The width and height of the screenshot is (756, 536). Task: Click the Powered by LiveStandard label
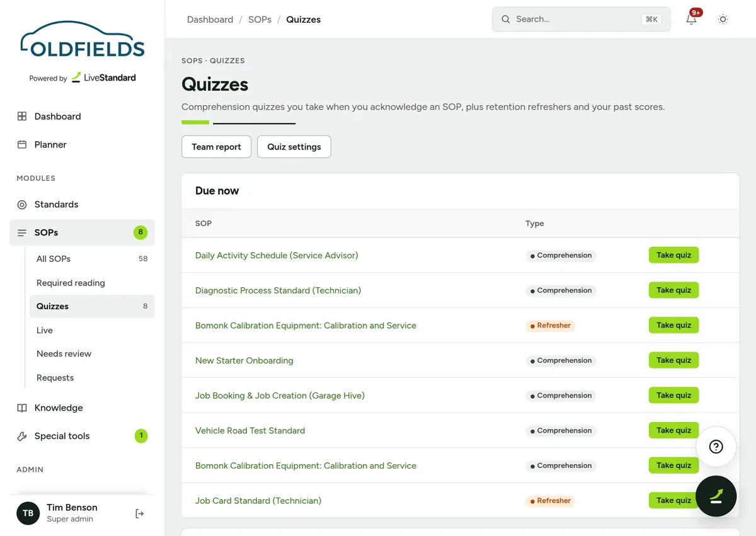pyautogui.click(x=83, y=78)
